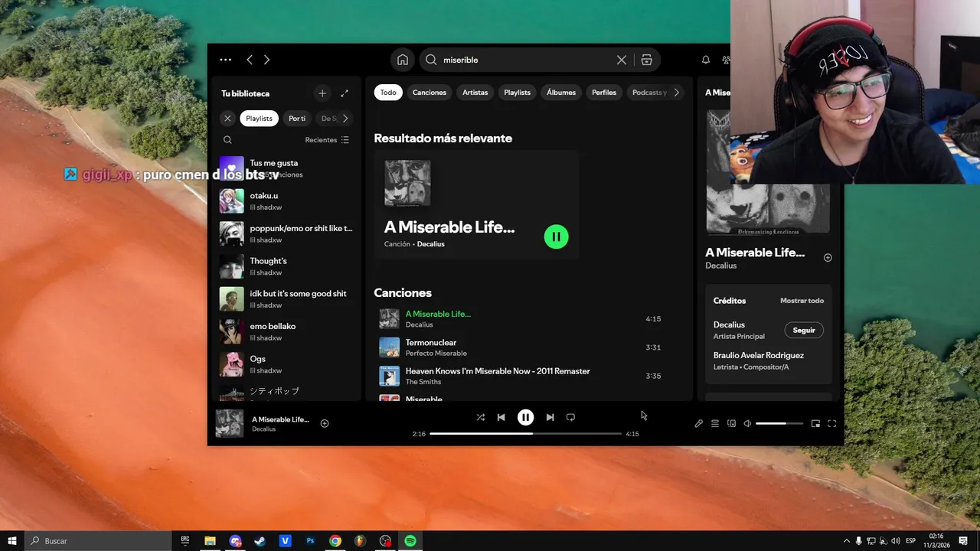This screenshot has width=980, height=551.
Task: Open the Spotify three-dot main menu
Action: 225,60
